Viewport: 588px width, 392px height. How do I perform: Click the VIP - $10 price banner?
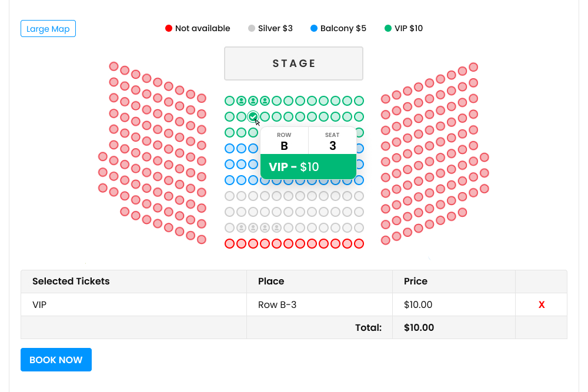tap(308, 167)
